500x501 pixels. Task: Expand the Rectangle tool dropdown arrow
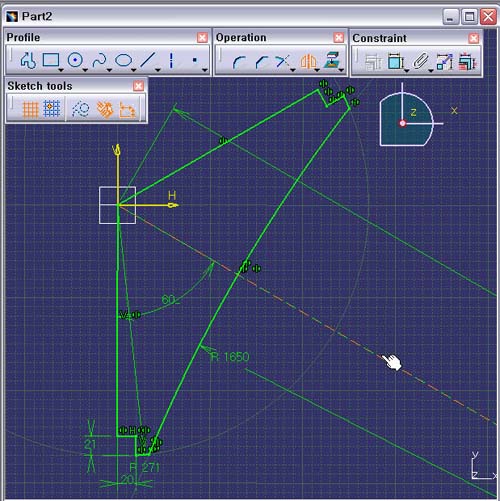pos(61,70)
